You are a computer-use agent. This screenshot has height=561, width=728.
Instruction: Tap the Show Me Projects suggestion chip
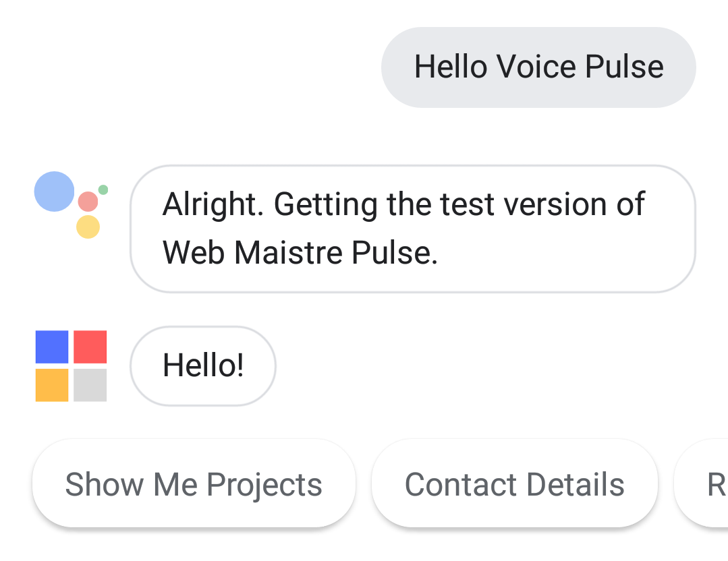point(194,483)
